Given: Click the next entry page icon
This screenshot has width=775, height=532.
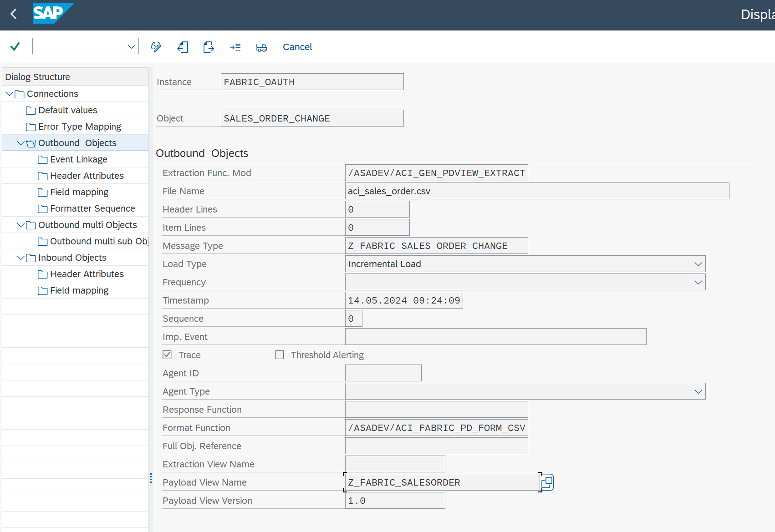Looking at the screenshot, I should point(209,47).
